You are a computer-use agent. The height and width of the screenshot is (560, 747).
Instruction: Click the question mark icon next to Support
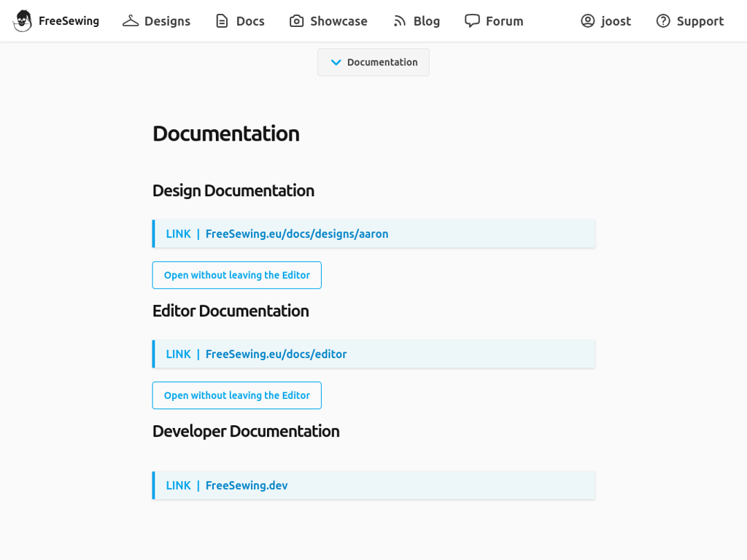(x=663, y=21)
